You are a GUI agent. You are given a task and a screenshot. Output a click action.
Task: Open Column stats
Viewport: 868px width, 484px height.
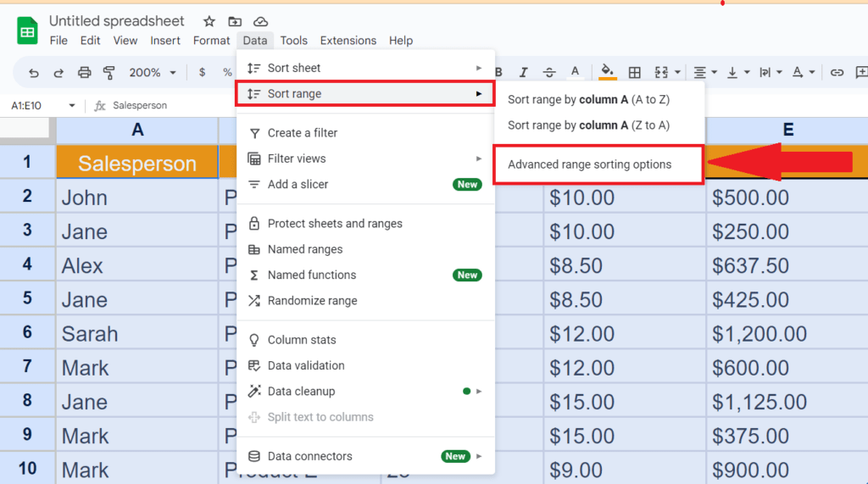coord(365,340)
